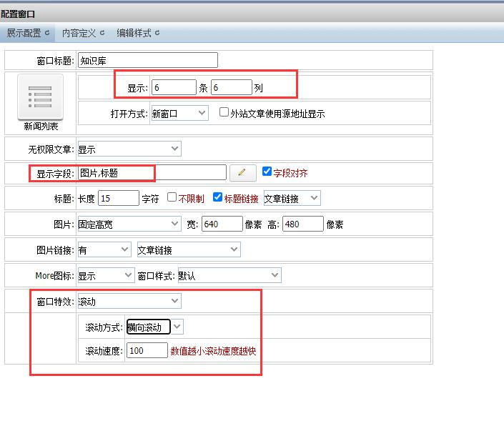
Task: Open the 窗口样式 dropdown showing 默认
Action: pyautogui.click(x=229, y=275)
